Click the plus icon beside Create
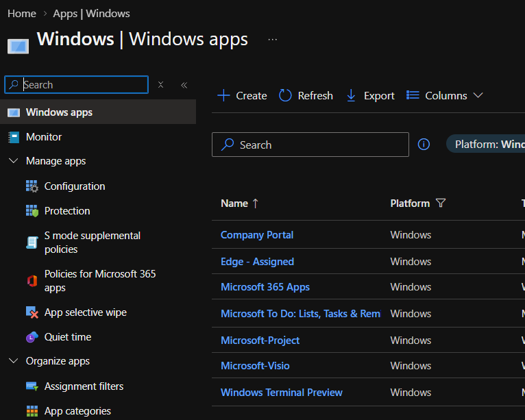The height and width of the screenshot is (420, 525). click(x=223, y=95)
